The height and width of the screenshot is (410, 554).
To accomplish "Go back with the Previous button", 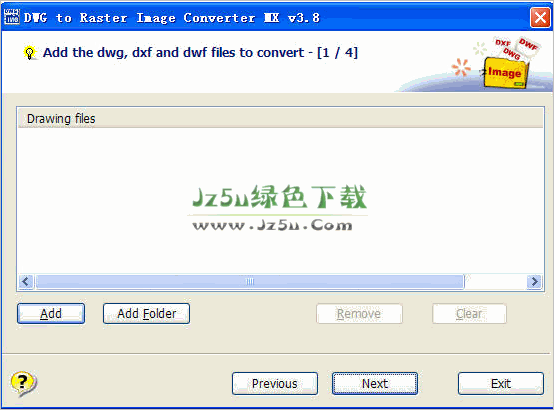I will (275, 383).
